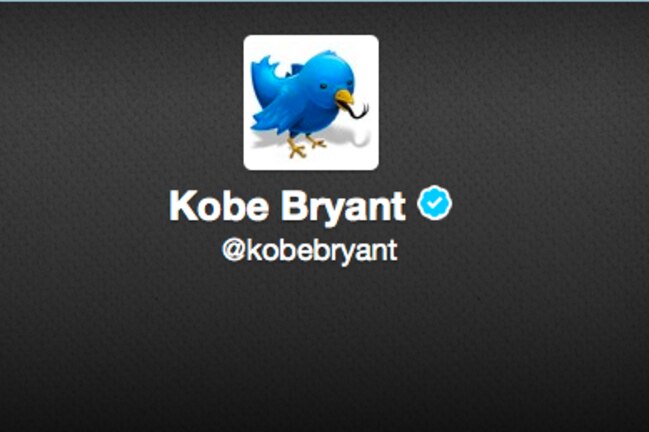Click the bird's blue wing
This screenshot has height=432, width=649.
(x=281, y=112)
